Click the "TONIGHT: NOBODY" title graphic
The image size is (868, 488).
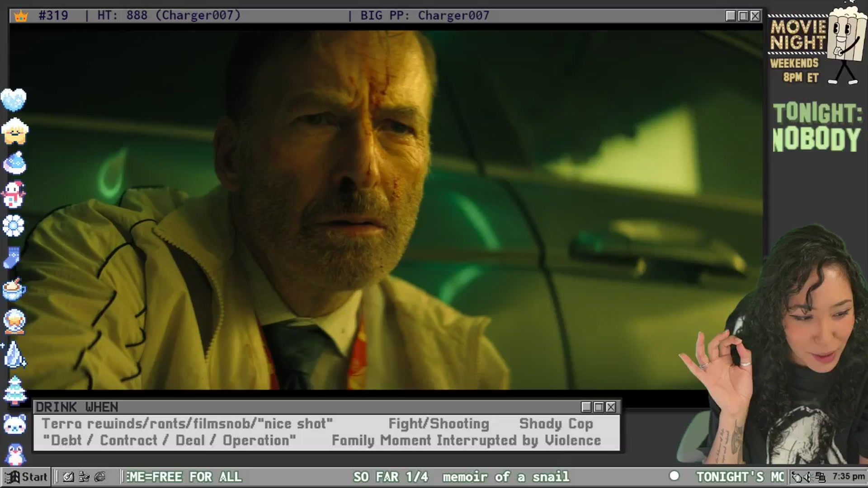(x=817, y=127)
